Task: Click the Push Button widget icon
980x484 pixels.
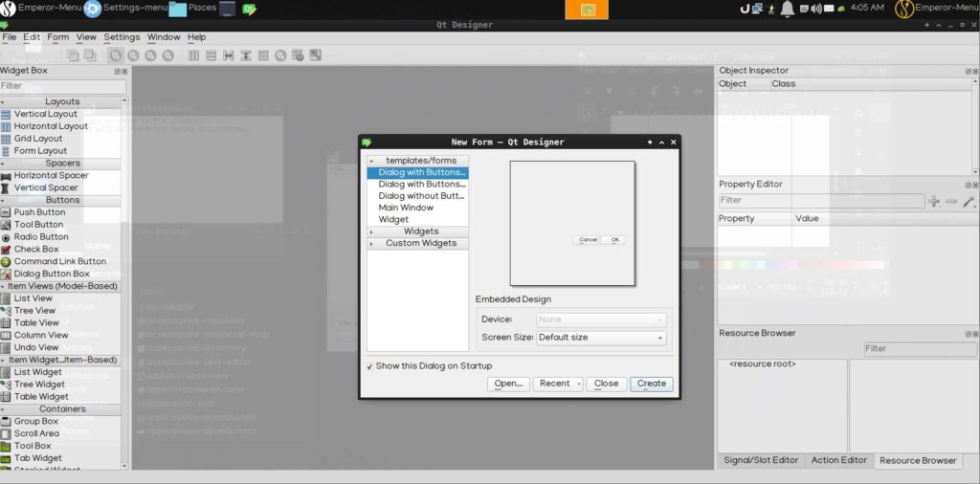Action: [x=6, y=212]
